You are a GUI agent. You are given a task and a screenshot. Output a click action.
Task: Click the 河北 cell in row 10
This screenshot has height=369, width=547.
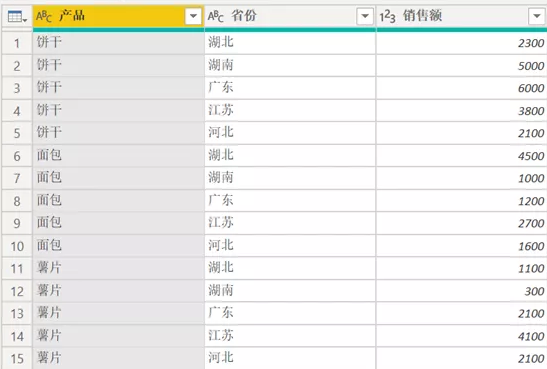290,246
